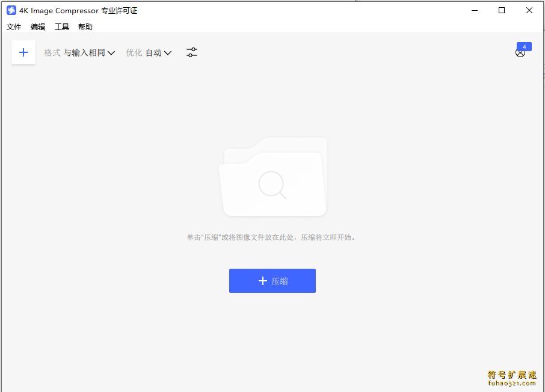Screen dimensions: 545x392
Task: Open the 编辑 menu
Action: [38, 27]
